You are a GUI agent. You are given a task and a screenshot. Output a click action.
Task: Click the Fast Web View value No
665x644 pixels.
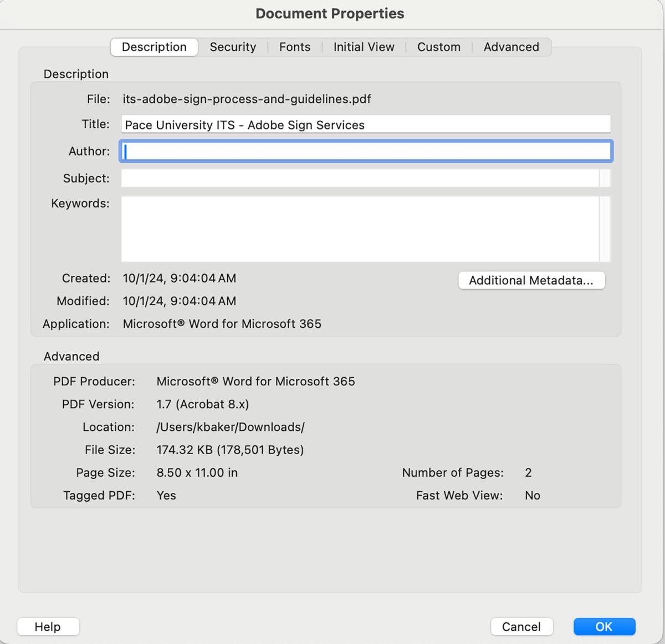point(533,496)
